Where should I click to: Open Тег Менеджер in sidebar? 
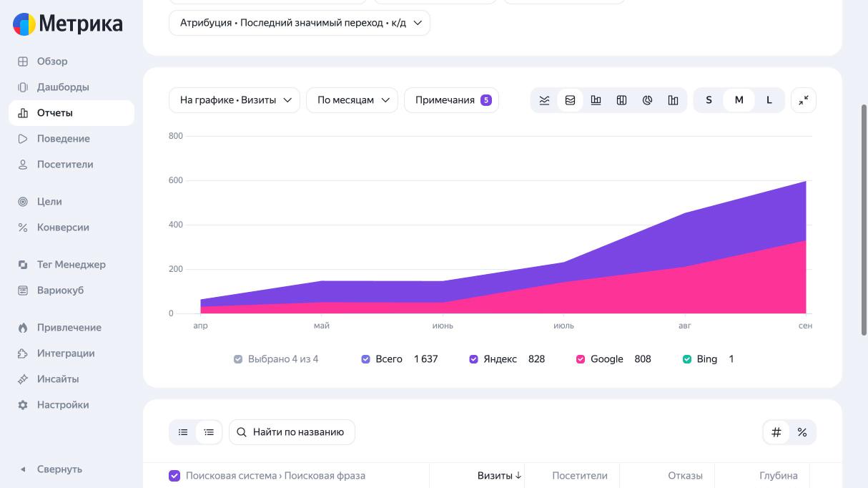tap(71, 265)
